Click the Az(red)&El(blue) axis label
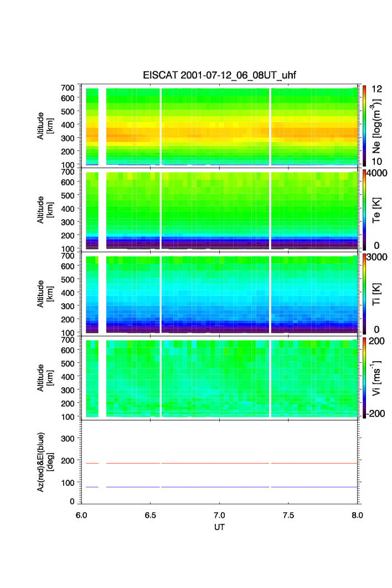 44,462
